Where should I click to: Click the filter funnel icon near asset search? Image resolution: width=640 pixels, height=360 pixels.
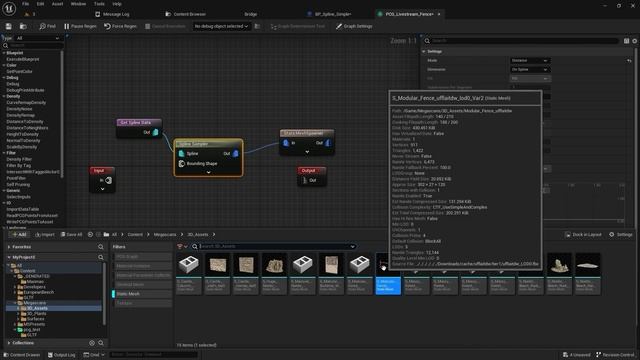click(x=180, y=247)
